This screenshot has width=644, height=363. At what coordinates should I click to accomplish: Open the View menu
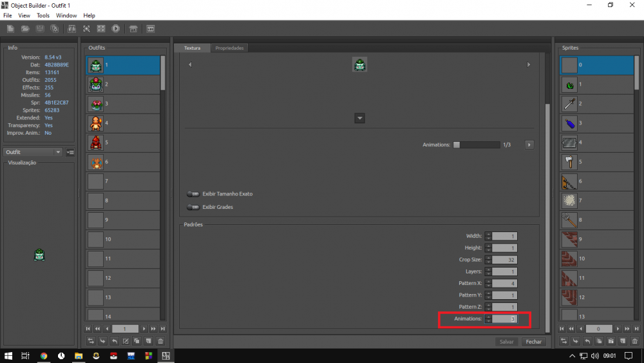(x=24, y=15)
